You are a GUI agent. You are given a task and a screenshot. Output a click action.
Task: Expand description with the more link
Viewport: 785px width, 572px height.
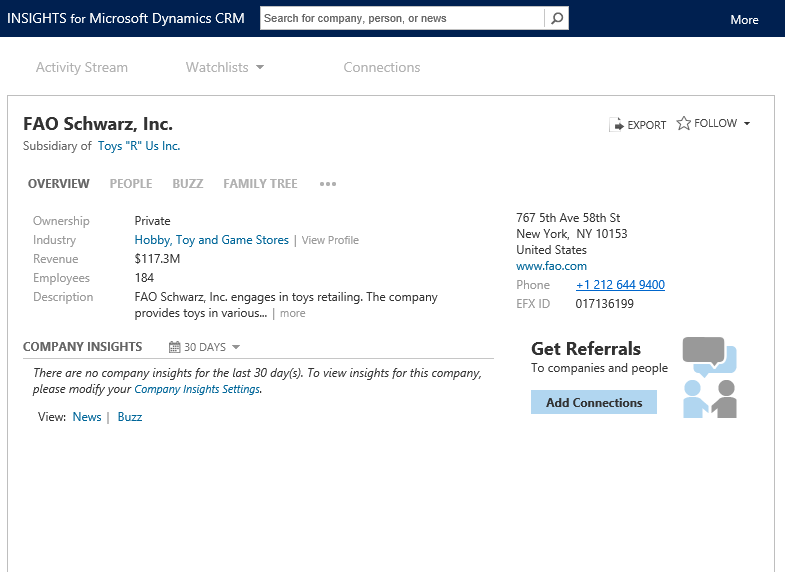pyautogui.click(x=292, y=313)
